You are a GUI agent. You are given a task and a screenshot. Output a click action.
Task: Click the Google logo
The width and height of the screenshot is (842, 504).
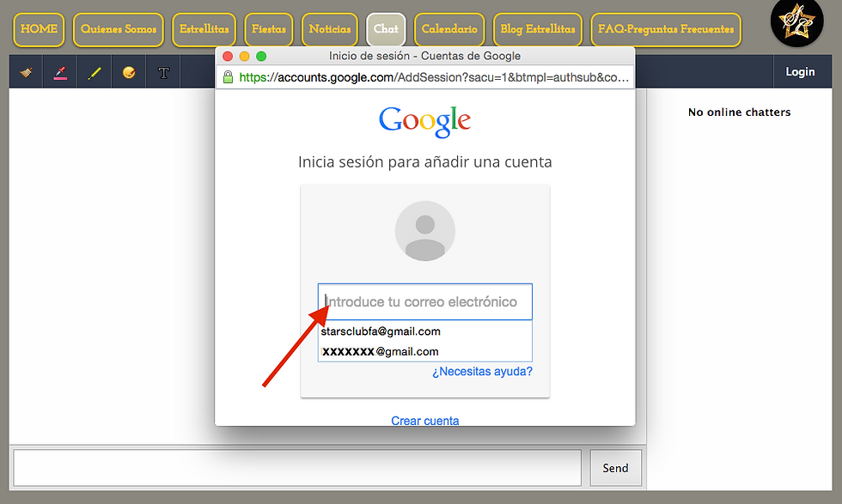coord(424,121)
